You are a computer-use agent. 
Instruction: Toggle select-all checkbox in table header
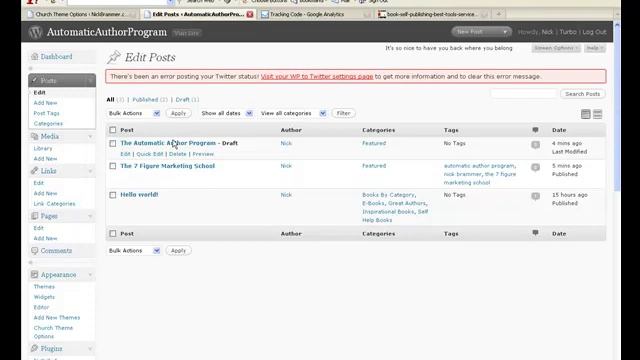tap(113, 130)
